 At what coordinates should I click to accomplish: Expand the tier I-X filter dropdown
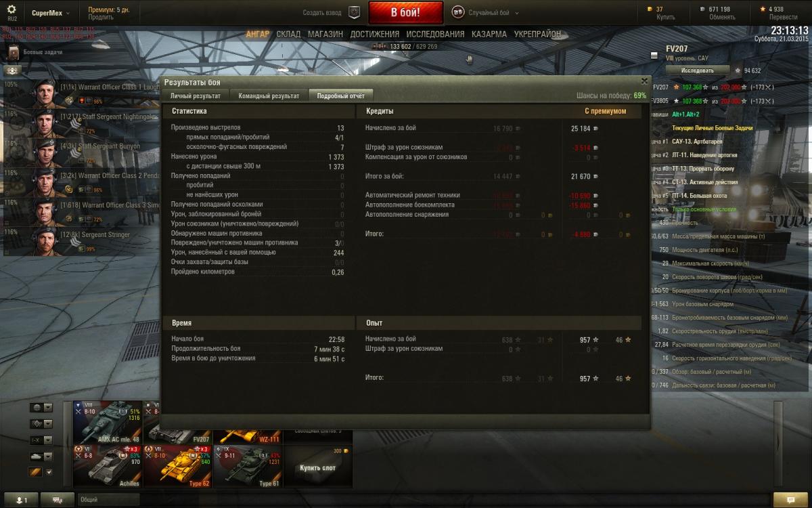[x=41, y=440]
